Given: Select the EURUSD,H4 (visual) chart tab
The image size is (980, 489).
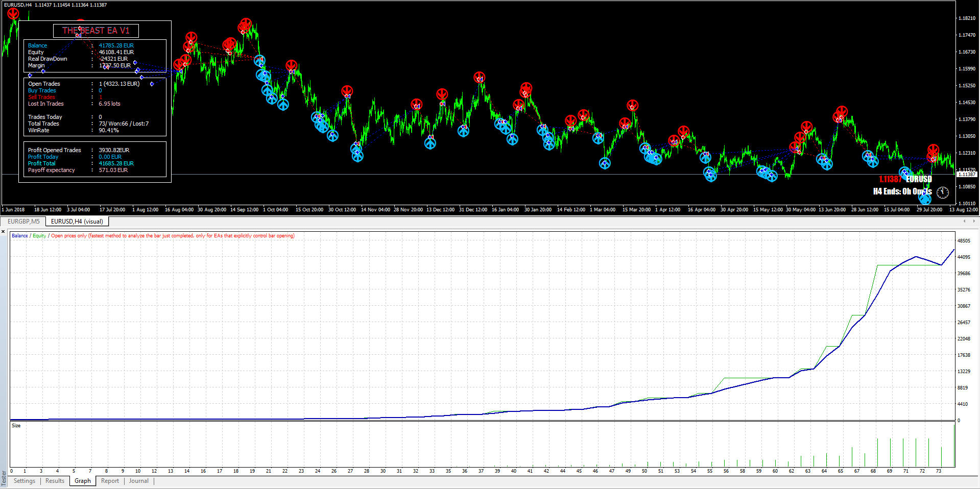Looking at the screenshot, I should 77,222.
